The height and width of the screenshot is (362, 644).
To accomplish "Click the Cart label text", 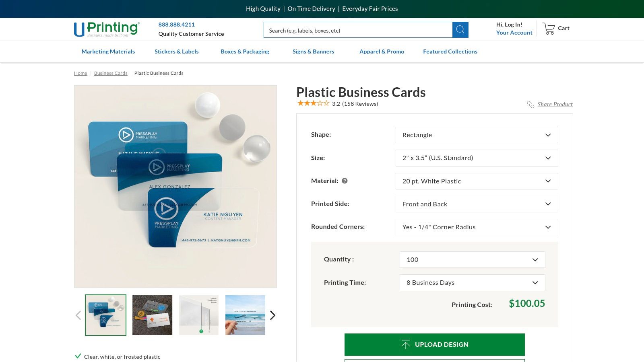I will [563, 28].
